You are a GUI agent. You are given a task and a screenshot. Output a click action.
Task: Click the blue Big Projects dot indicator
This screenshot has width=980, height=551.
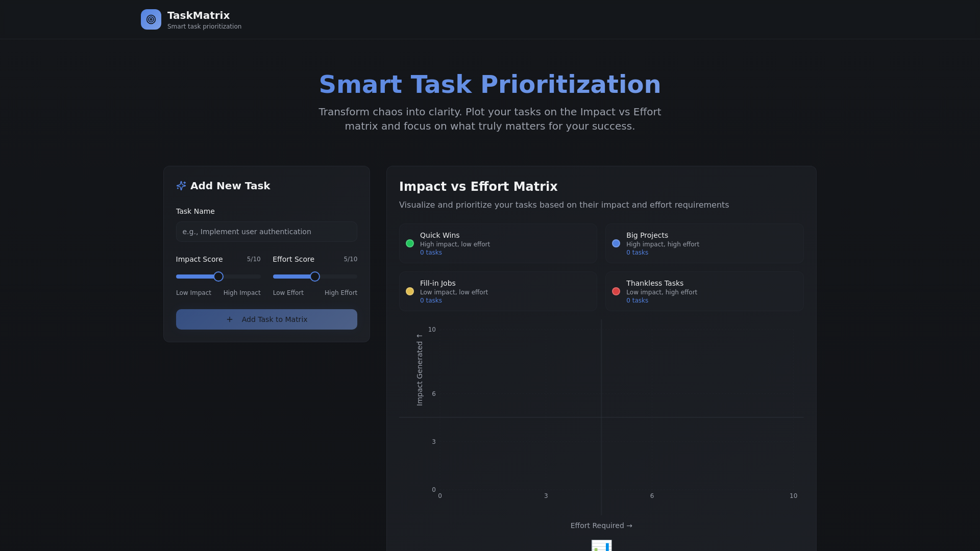tap(616, 243)
